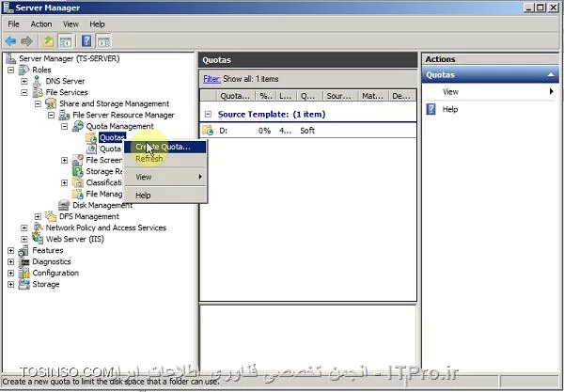This screenshot has width=564, height=392.
Task: Click the File Services role icon
Action: pyautogui.click(x=38, y=92)
